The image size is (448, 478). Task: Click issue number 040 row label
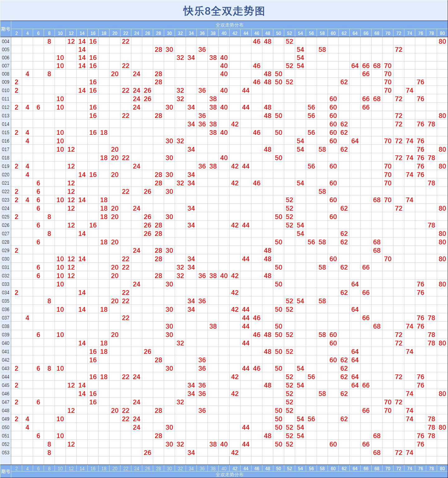tap(6, 343)
